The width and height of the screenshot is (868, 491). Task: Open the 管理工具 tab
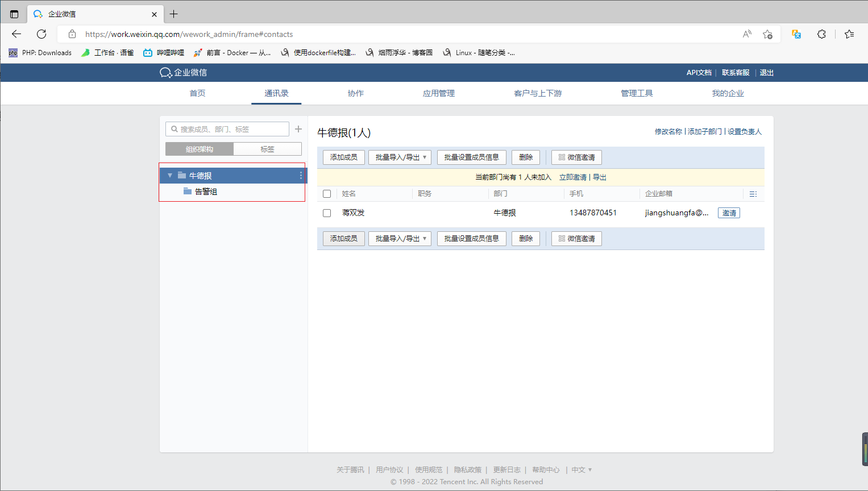point(637,93)
